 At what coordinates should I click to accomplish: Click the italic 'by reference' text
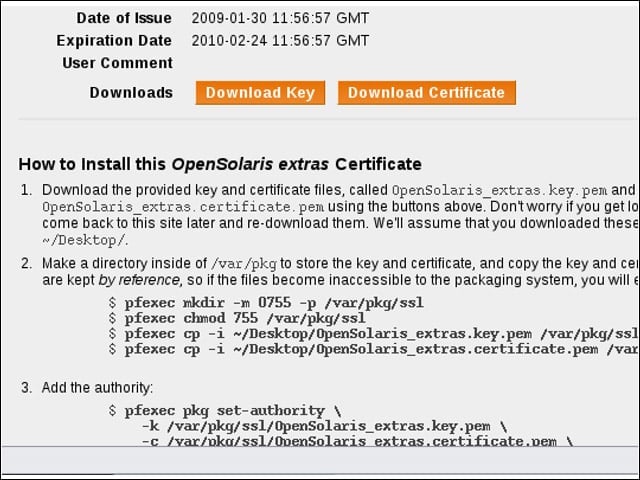tap(139, 280)
